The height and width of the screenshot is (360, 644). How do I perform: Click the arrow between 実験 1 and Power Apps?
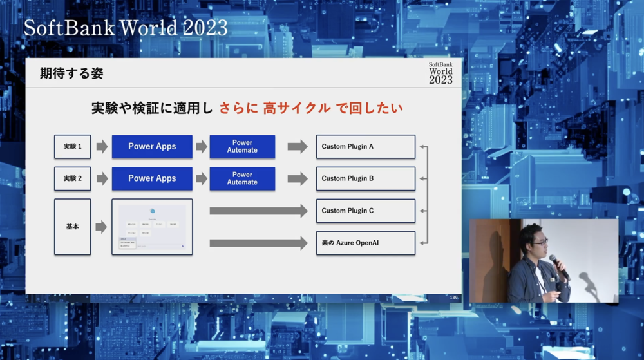pyautogui.click(x=102, y=147)
